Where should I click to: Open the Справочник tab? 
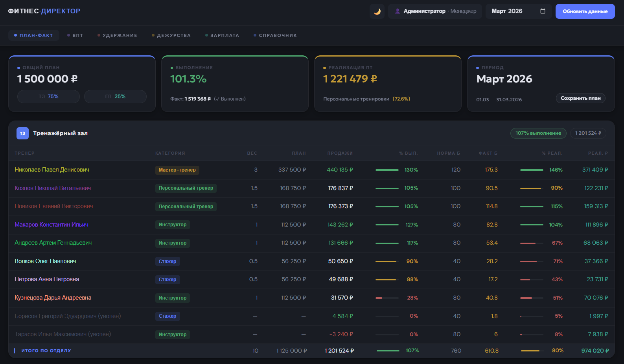(x=275, y=35)
